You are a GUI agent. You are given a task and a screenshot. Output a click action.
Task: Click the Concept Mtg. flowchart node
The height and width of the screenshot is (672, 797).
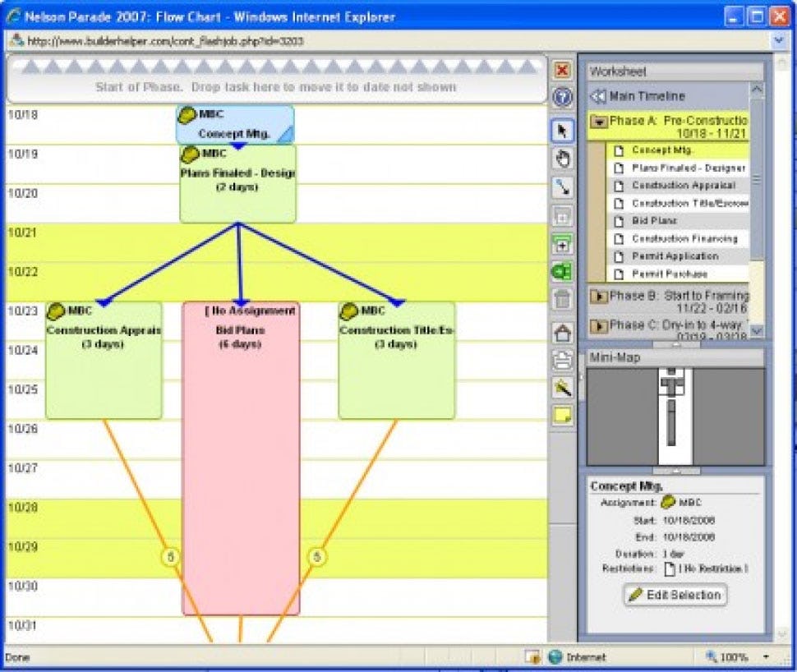coord(233,125)
